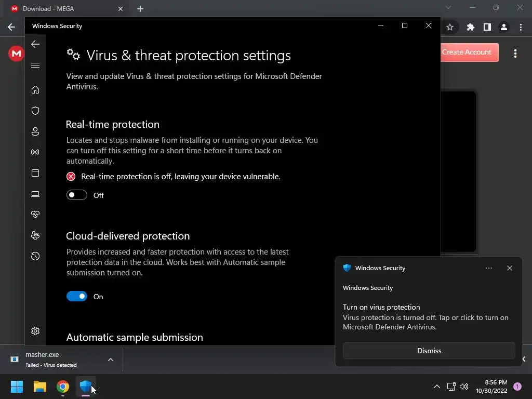Open Account protection person icon
This screenshot has height=399, width=532.
coord(35,131)
